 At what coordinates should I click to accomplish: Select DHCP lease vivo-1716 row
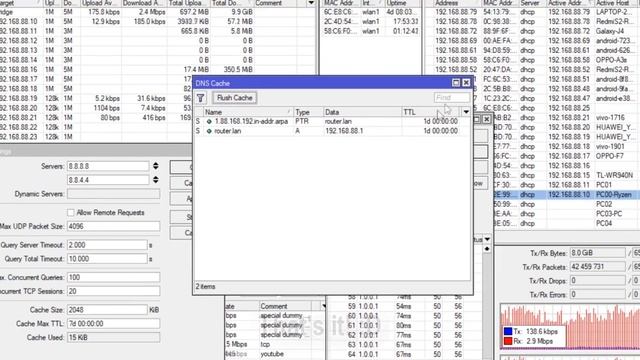[x=566, y=118]
